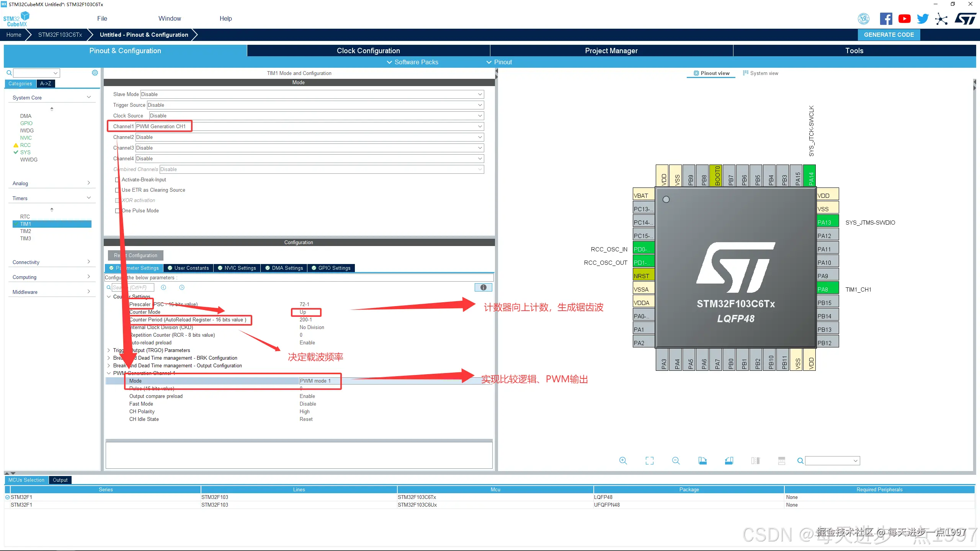The width and height of the screenshot is (980, 551).
Task: Click the Reset Configuration button
Action: pos(136,255)
